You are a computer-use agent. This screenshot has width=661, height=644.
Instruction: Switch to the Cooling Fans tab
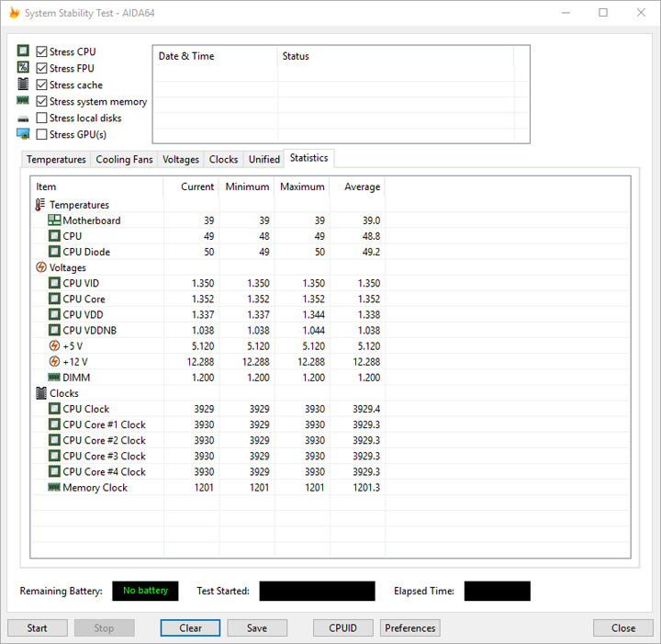[x=124, y=160]
